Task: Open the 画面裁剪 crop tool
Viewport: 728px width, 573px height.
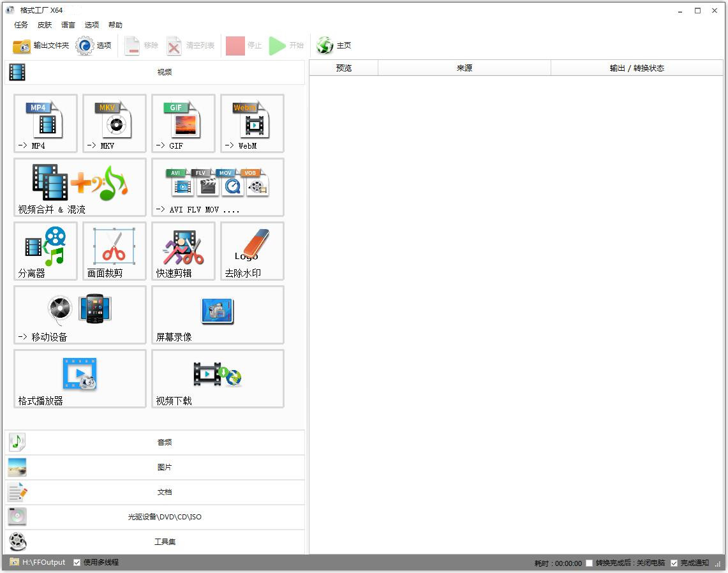Action: (x=114, y=251)
